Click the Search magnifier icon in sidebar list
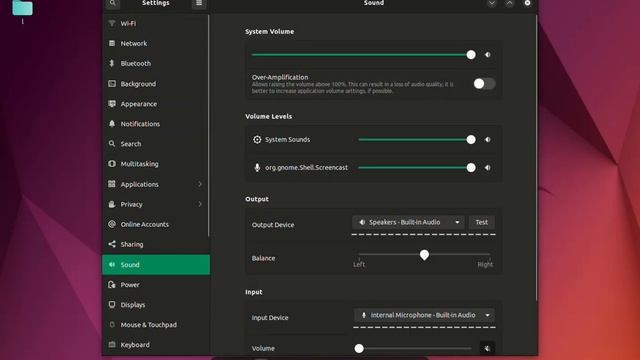This screenshot has width=640, height=360. (112, 144)
